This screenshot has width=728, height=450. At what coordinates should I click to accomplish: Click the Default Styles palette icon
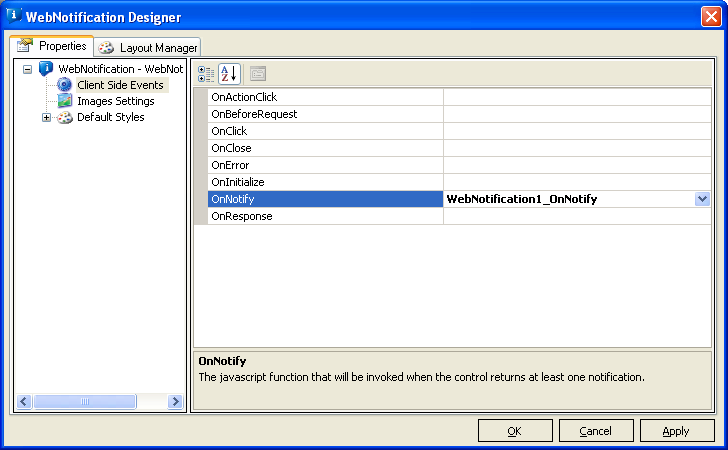point(65,117)
